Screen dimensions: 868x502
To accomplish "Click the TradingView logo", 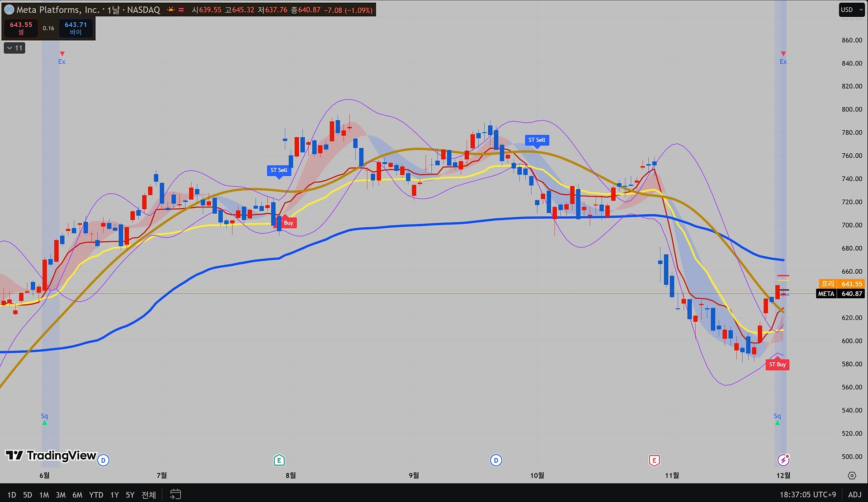I will [51, 455].
